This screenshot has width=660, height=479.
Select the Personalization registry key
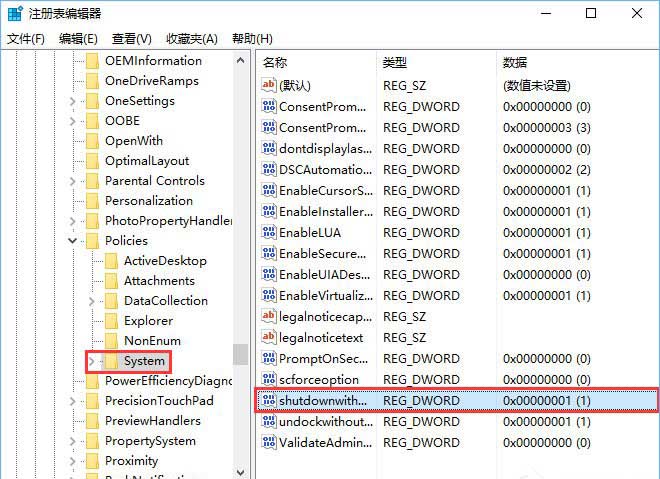pos(149,201)
